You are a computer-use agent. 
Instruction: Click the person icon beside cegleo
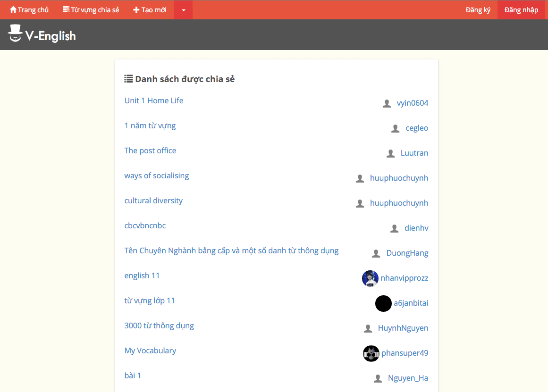pos(396,128)
